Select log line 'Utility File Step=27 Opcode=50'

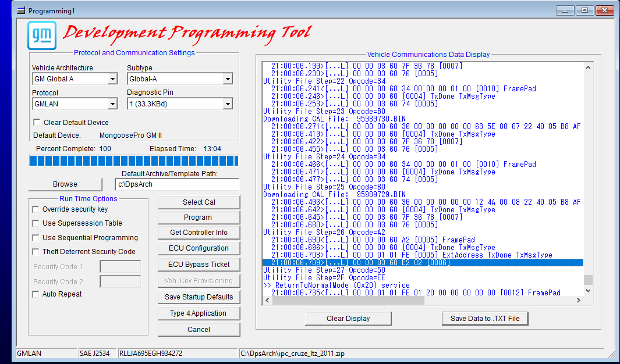(324, 270)
